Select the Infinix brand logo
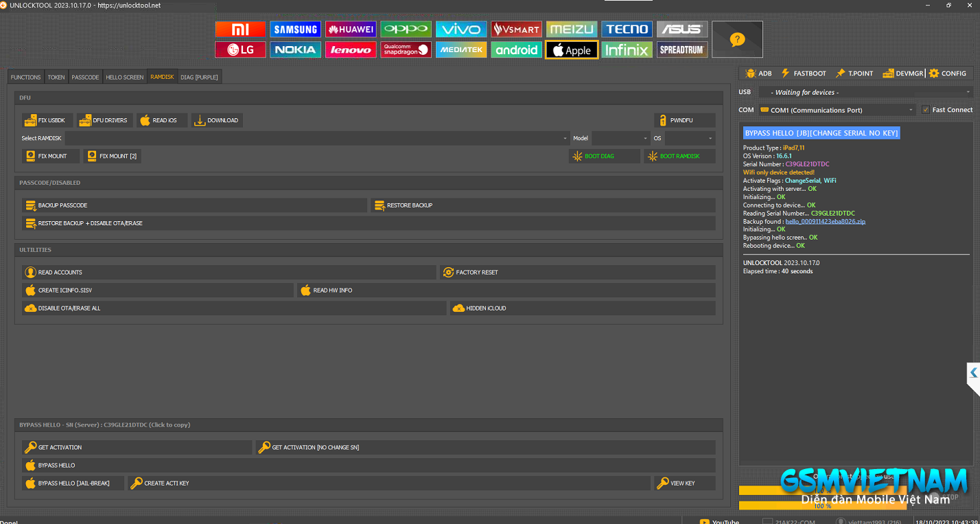Image resolution: width=980 pixels, height=524 pixels. coord(627,49)
